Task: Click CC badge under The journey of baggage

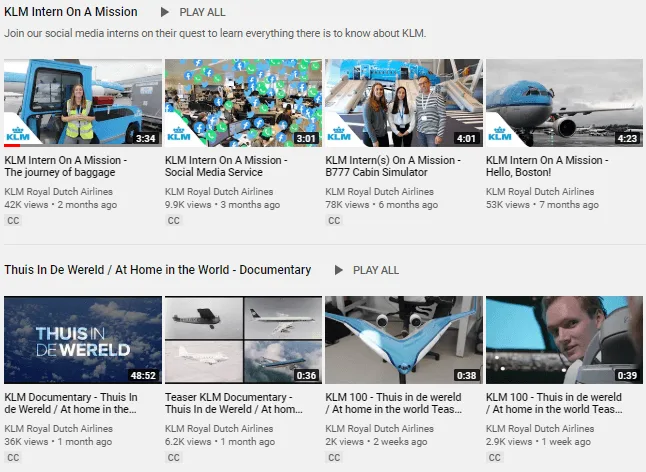Action: [x=13, y=220]
